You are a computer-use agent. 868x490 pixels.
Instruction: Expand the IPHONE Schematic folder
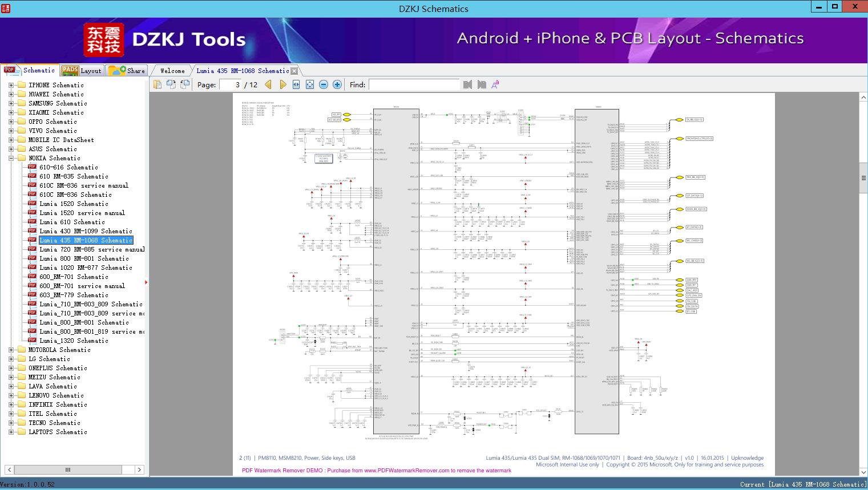pos(11,85)
